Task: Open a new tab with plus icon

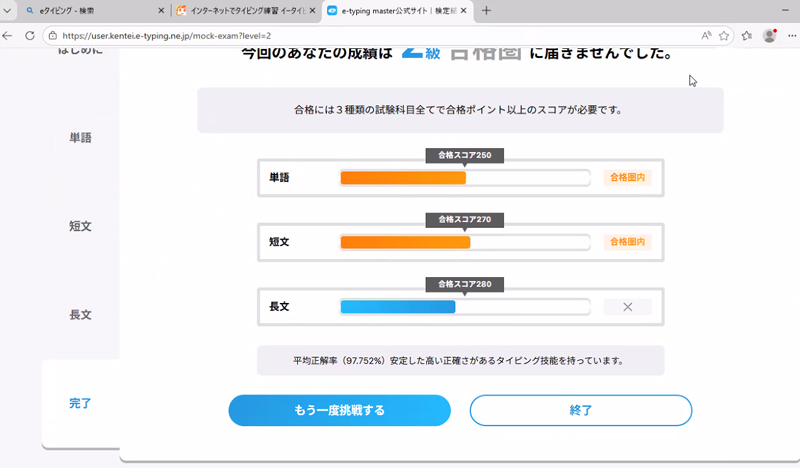Action: click(x=487, y=11)
